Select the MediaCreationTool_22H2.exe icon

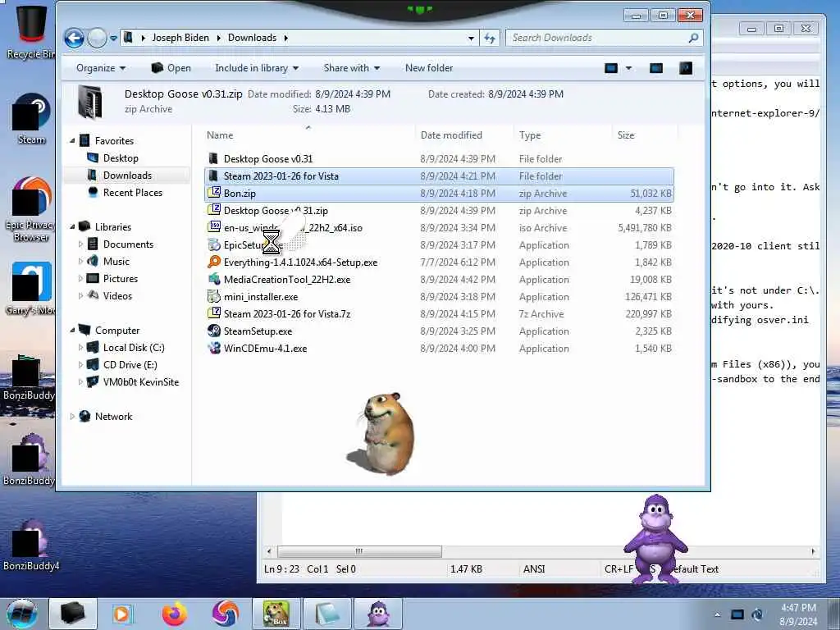pyautogui.click(x=214, y=279)
